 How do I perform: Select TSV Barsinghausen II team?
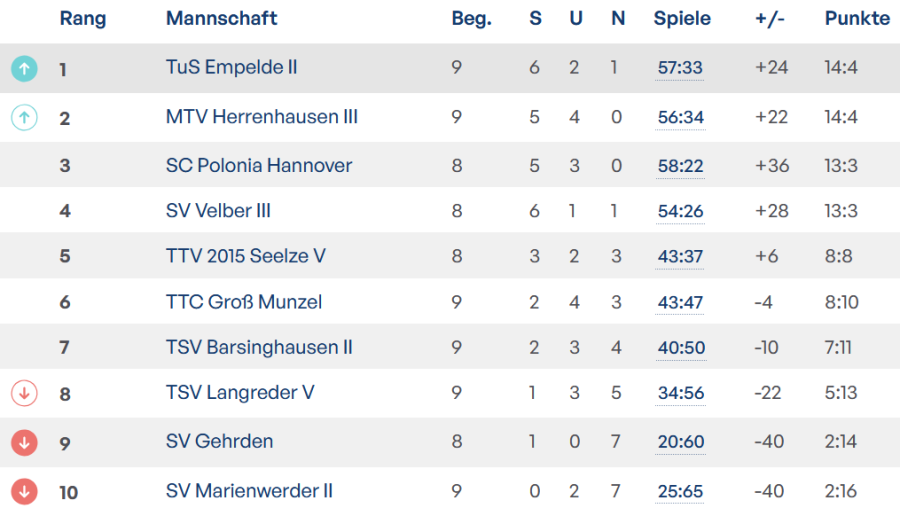click(x=259, y=347)
